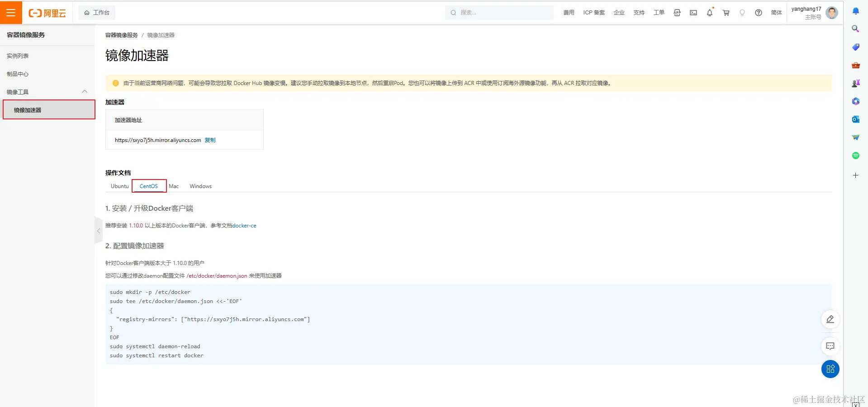Open 制品中心 in the sidebar

pos(18,74)
